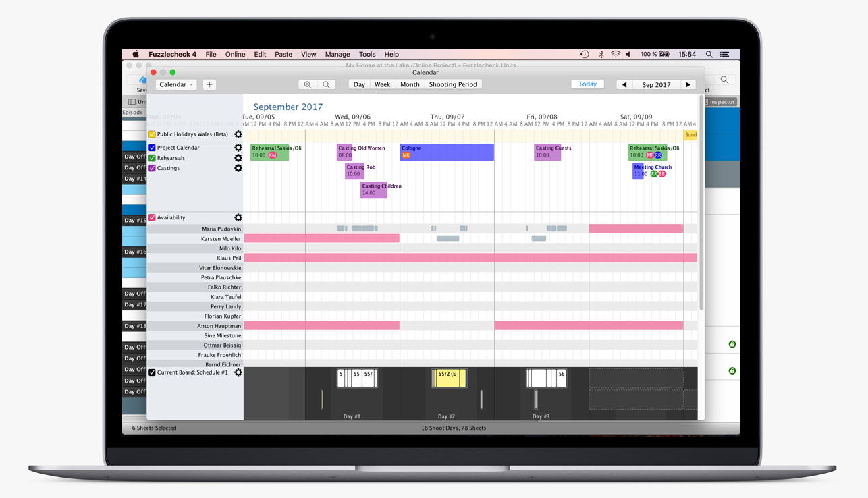The height and width of the screenshot is (498, 868).
Task: Click the Bluetooth icon in menu bar
Action: [601, 54]
